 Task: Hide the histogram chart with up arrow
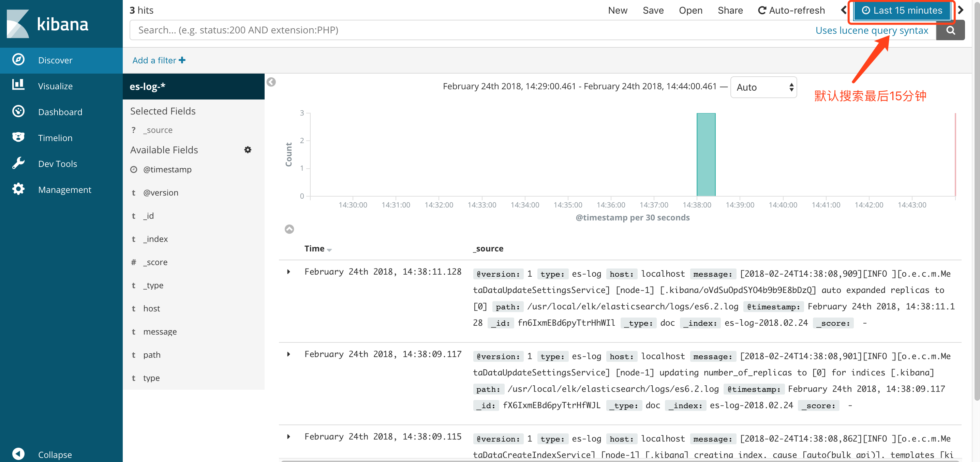point(289,229)
